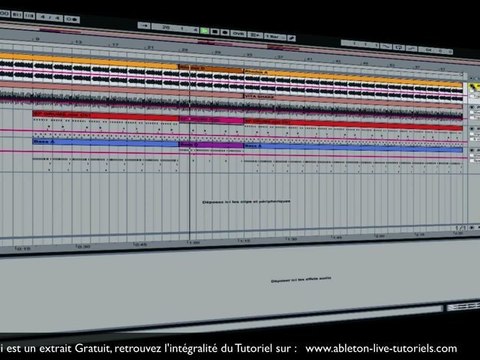Toggle the Punch-In switch
Viewport: 480px width, 360px height.
(x=386, y=46)
